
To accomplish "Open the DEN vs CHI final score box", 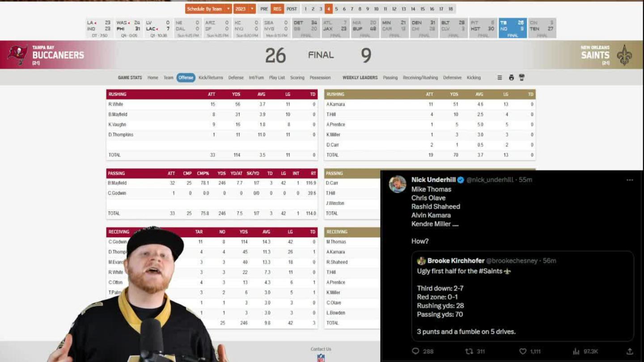I will (x=424, y=28).
